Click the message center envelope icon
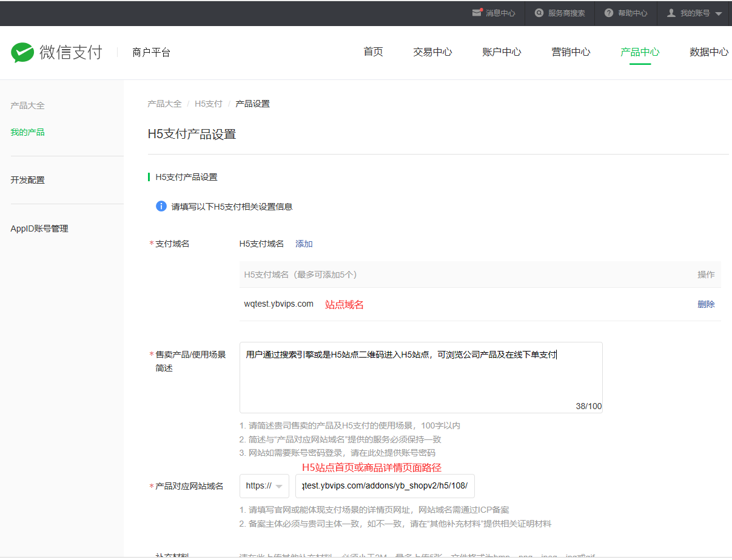The image size is (732, 560). pyautogui.click(x=477, y=13)
